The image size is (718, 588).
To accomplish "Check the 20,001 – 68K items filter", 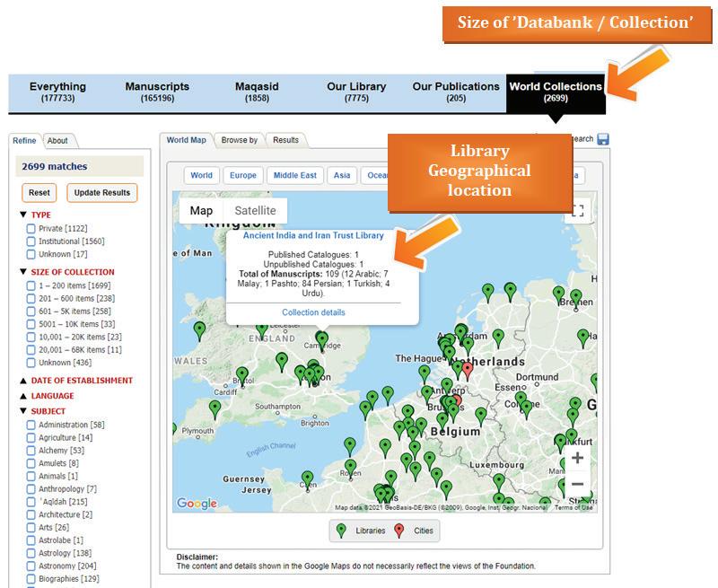I will pos(31,350).
